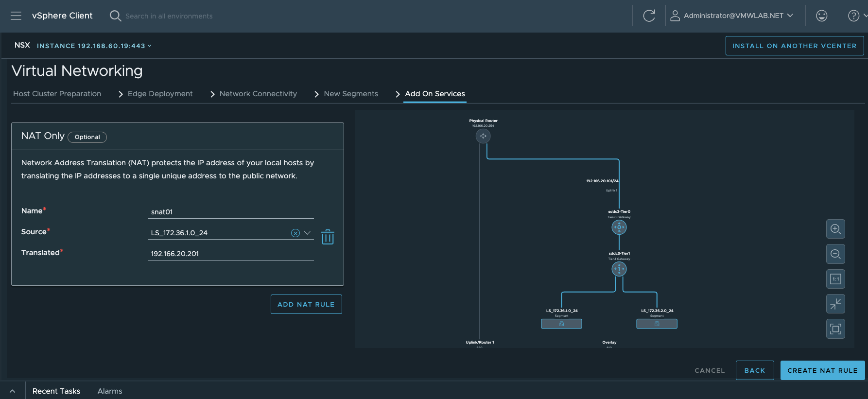Screen dimensions: 868x399
Task: Click Install On Another vCenter button
Action: [795, 46]
